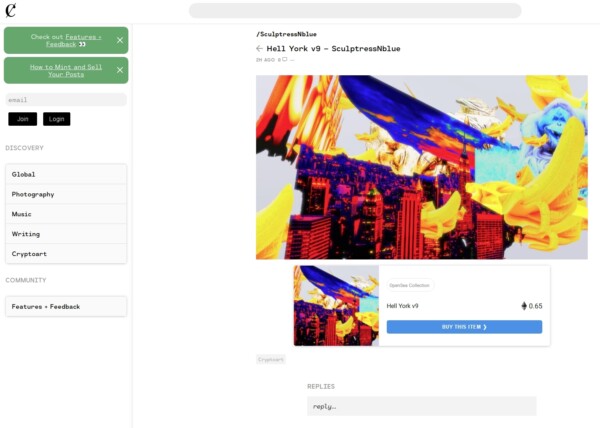Open the Cryptoart discovery category
600x428 pixels.
pos(66,254)
